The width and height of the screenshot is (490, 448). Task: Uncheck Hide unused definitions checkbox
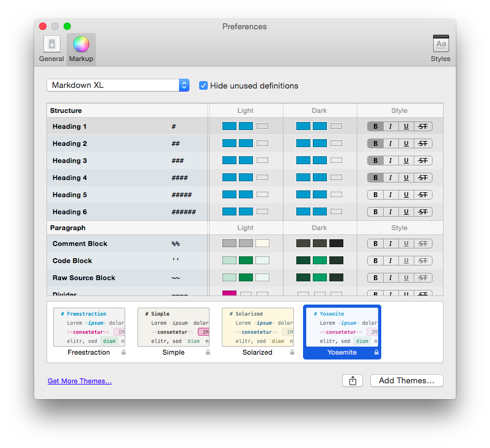coord(203,85)
